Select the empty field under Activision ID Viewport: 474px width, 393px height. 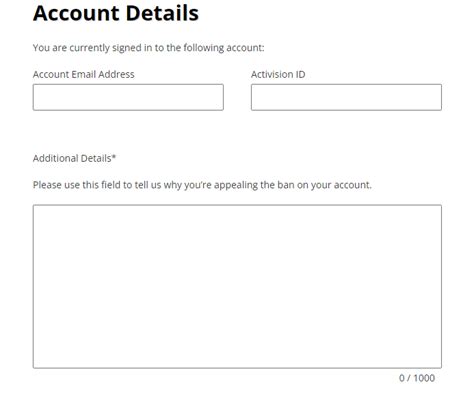tap(346, 97)
